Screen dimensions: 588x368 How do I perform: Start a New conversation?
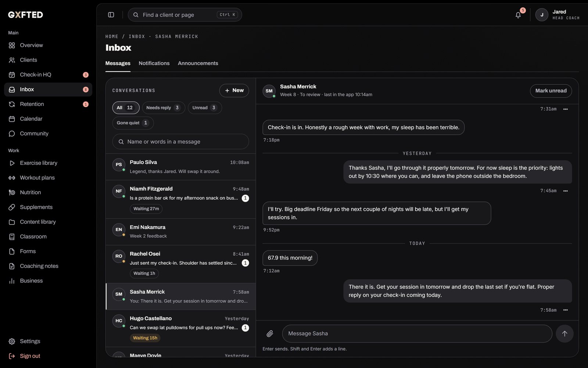(x=234, y=91)
